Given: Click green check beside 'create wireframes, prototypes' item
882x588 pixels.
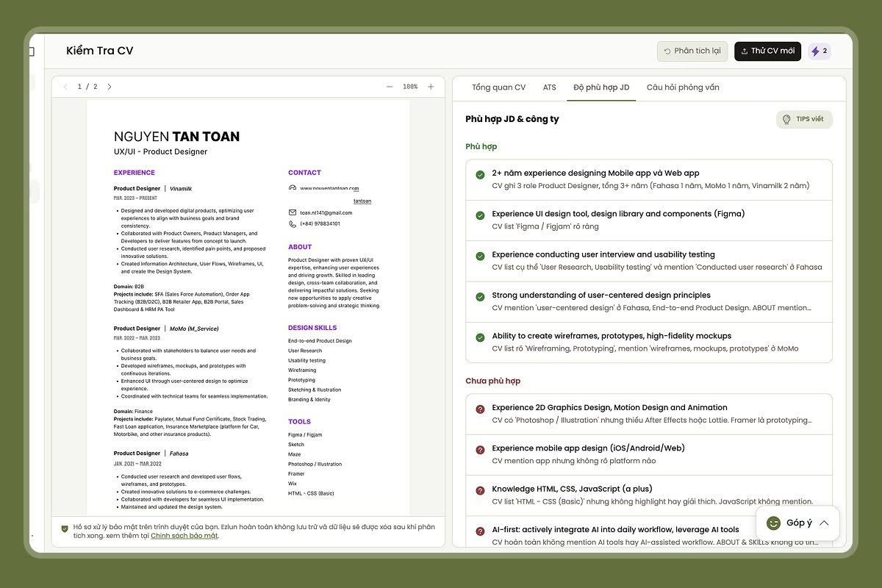Looking at the screenshot, I should coord(480,337).
